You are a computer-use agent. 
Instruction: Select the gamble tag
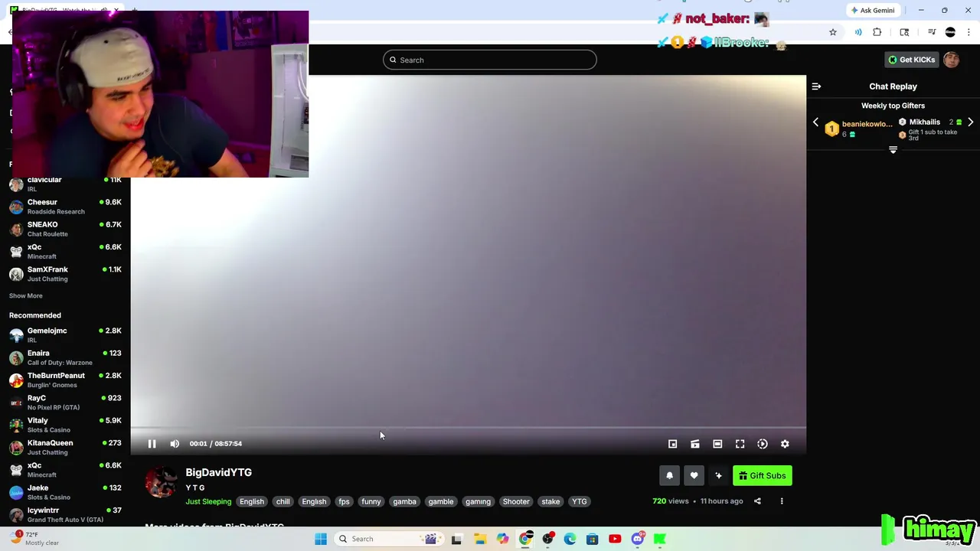coord(441,501)
